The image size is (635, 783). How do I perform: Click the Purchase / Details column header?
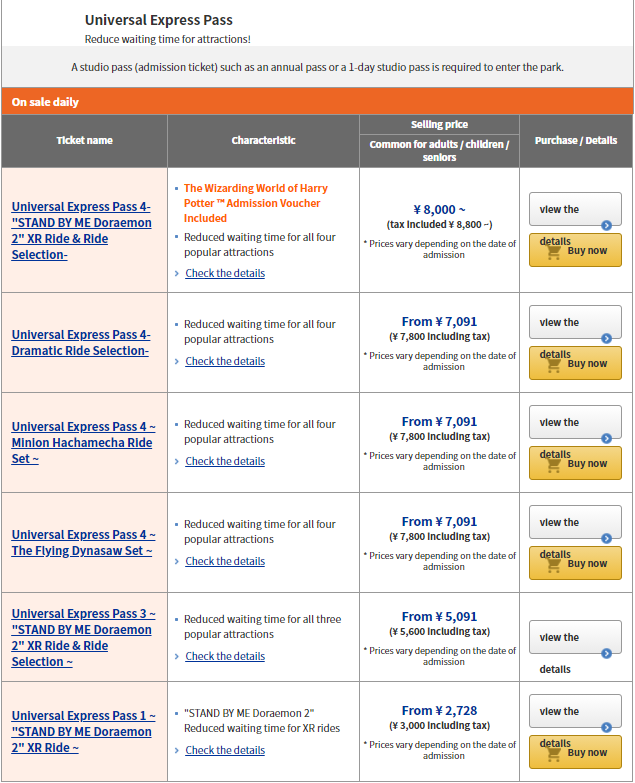pyautogui.click(x=576, y=141)
